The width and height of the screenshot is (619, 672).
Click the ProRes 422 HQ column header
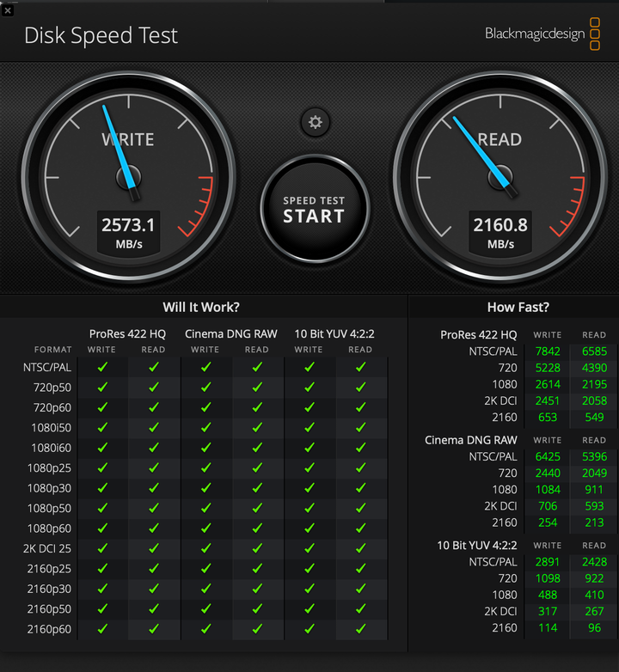point(127,334)
